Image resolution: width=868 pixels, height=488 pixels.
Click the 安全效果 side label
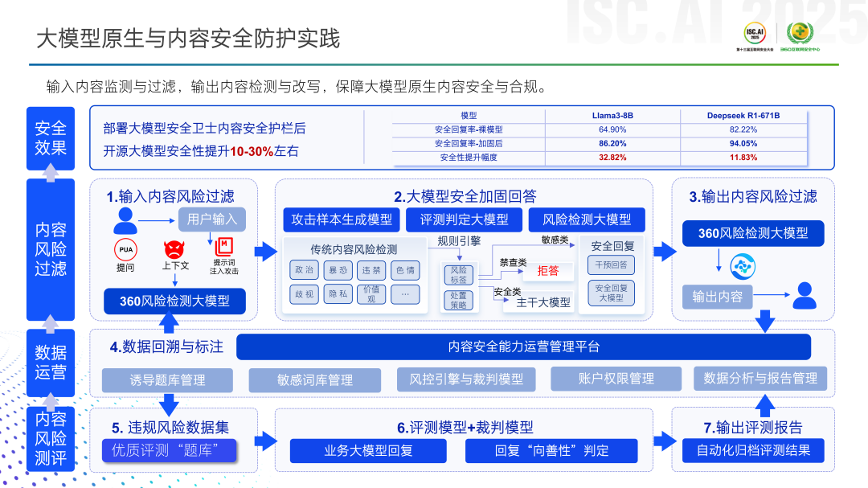click(x=51, y=138)
